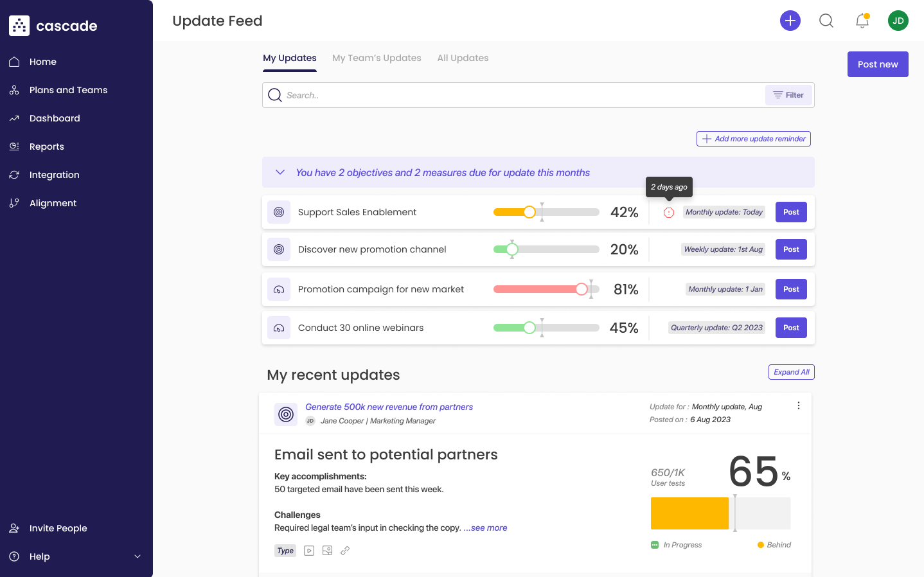The image size is (924, 577).
Task: Switch to the All Updates tab
Action: (x=463, y=57)
